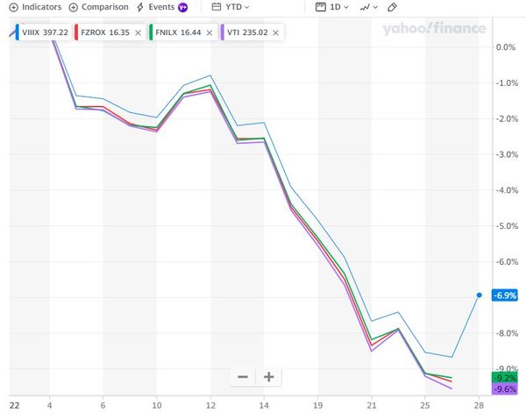Image resolution: width=526 pixels, height=420 pixels.
Task: Click the calendar date range icon
Action: tap(217, 7)
